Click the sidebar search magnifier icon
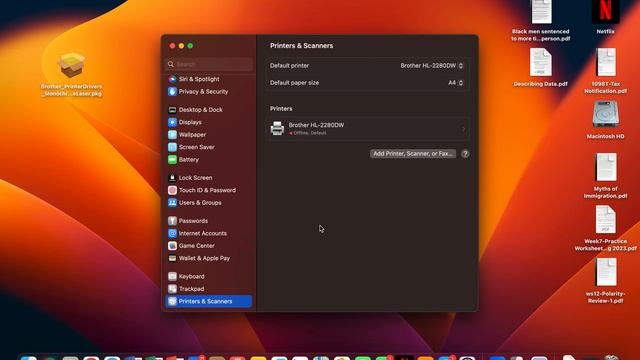 point(171,64)
